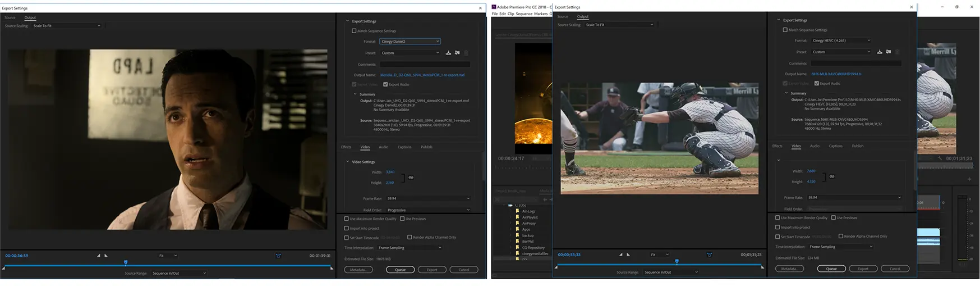Screen dimensions: 980x286
Task: Open the Cinegy Daniel2 Format dropdown
Action: click(410, 41)
